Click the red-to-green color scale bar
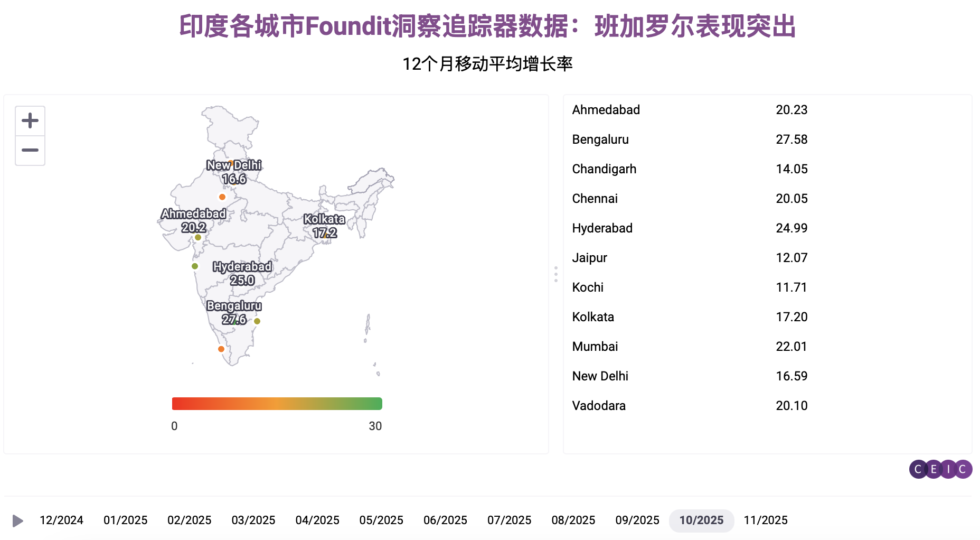Viewport: 980px width, 540px height. pos(277,404)
